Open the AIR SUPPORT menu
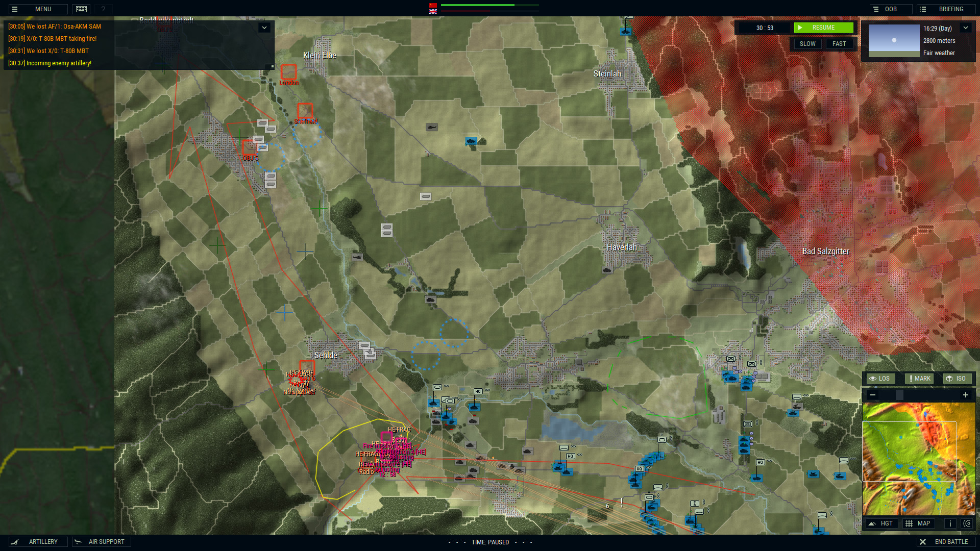Viewport: 980px width, 551px height. [102, 542]
